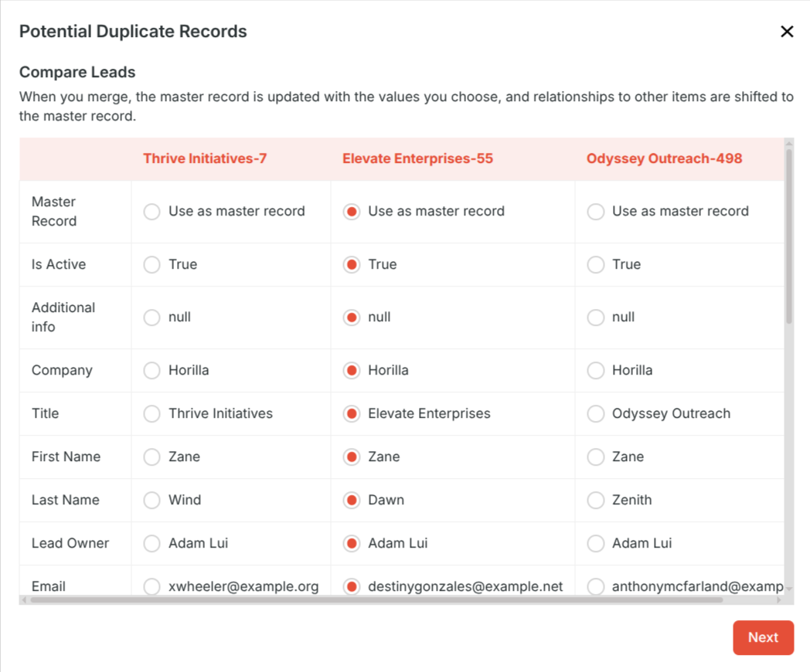This screenshot has height=672, width=810.
Task: Select Last Name Wind radio button
Action: click(151, 500)
